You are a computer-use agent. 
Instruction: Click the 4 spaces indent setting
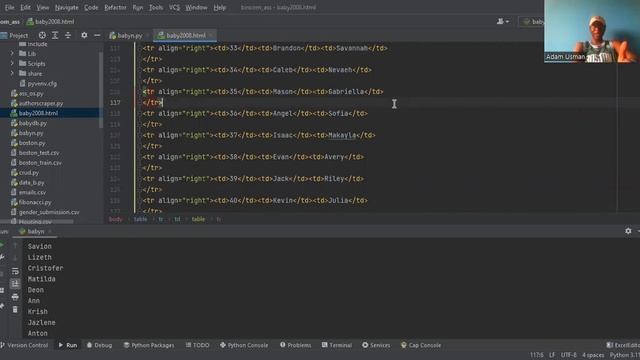593,355
